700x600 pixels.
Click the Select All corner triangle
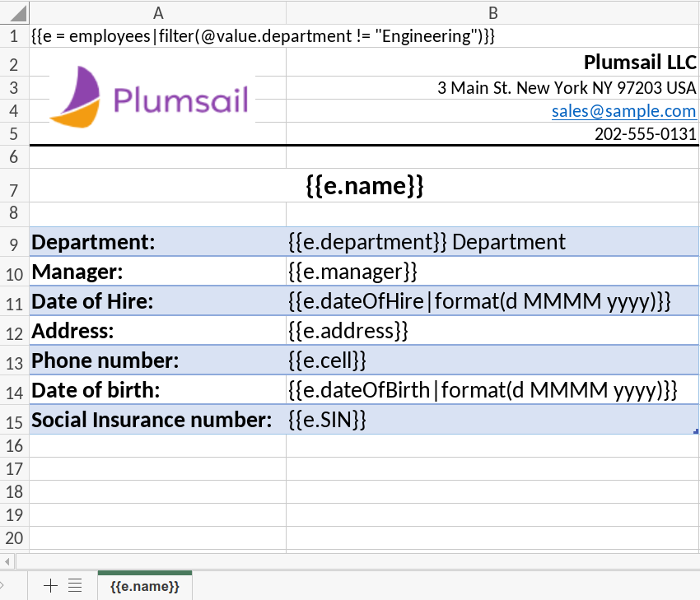18,13
